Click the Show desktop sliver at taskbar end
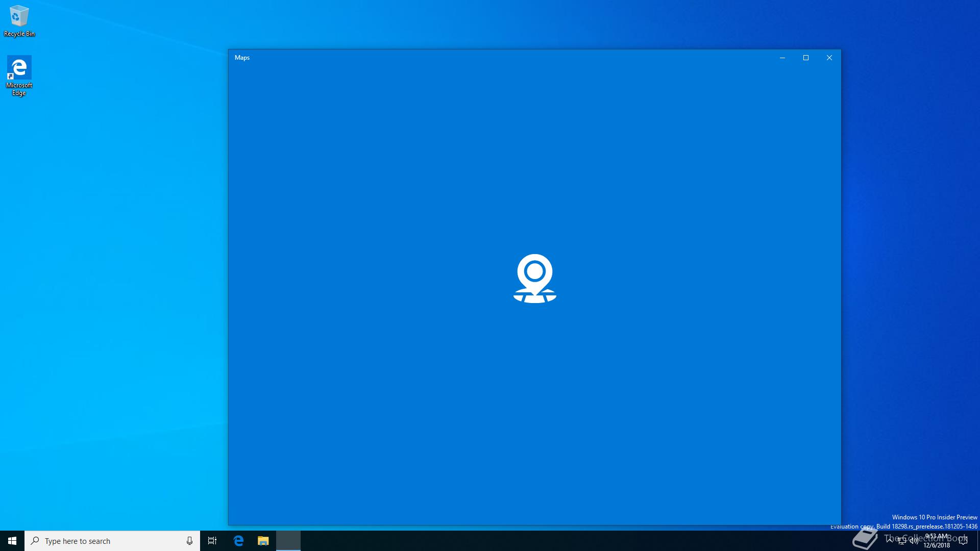The height and width of the screenshot is (551, 980). click(x=978, y=541)
